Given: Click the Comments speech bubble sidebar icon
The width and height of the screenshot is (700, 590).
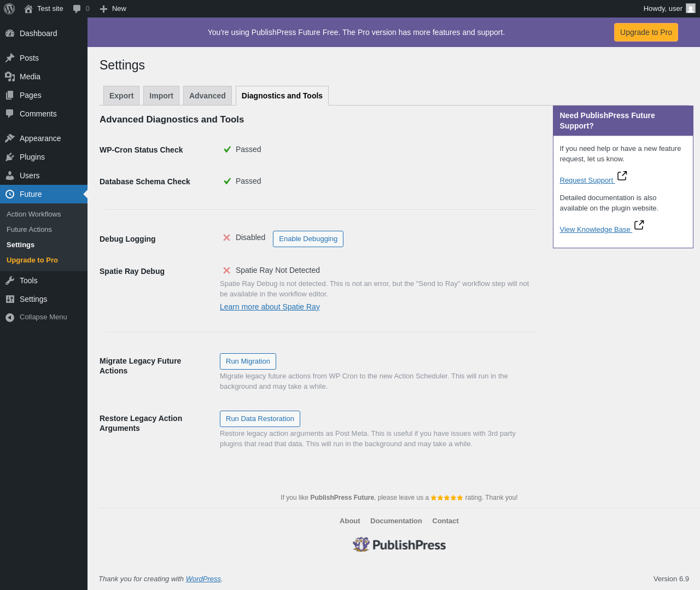Looking at the screenshot, I should coord(10,114).
